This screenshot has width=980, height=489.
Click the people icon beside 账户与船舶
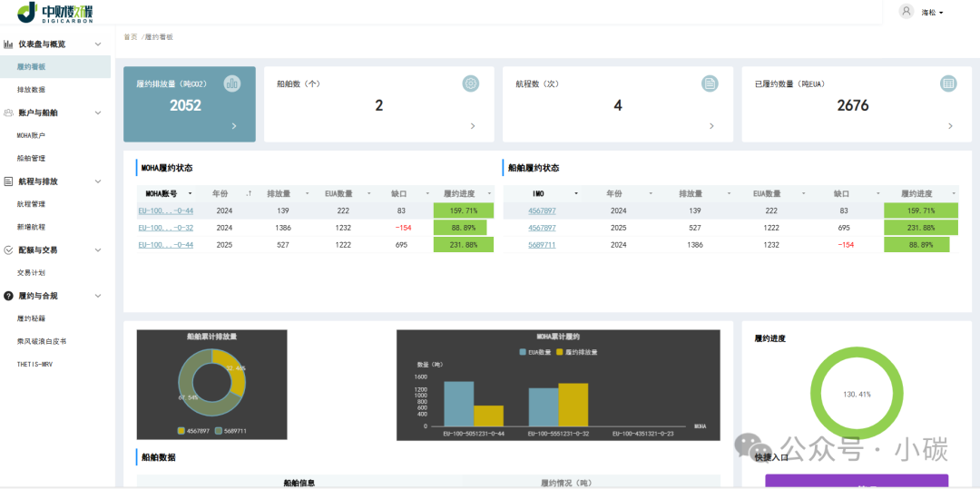(8, 112)
